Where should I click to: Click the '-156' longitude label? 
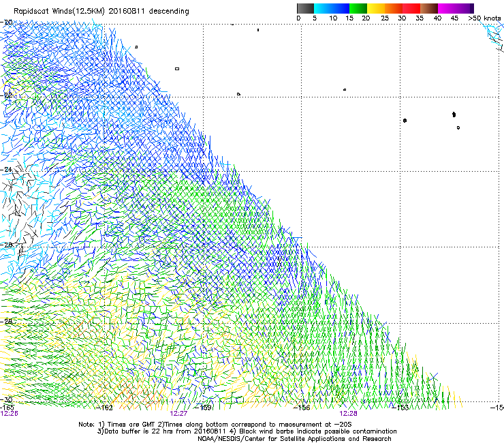302,408
